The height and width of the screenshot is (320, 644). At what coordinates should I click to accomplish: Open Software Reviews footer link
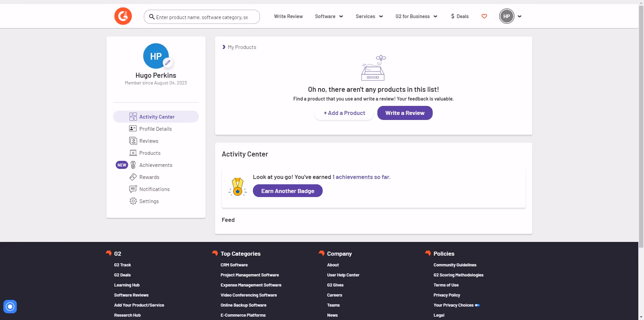click(x=131, y=295)
